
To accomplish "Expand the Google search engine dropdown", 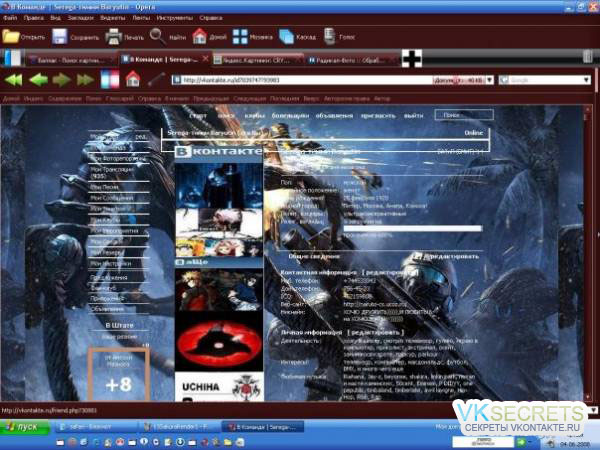I will [587, 80].
